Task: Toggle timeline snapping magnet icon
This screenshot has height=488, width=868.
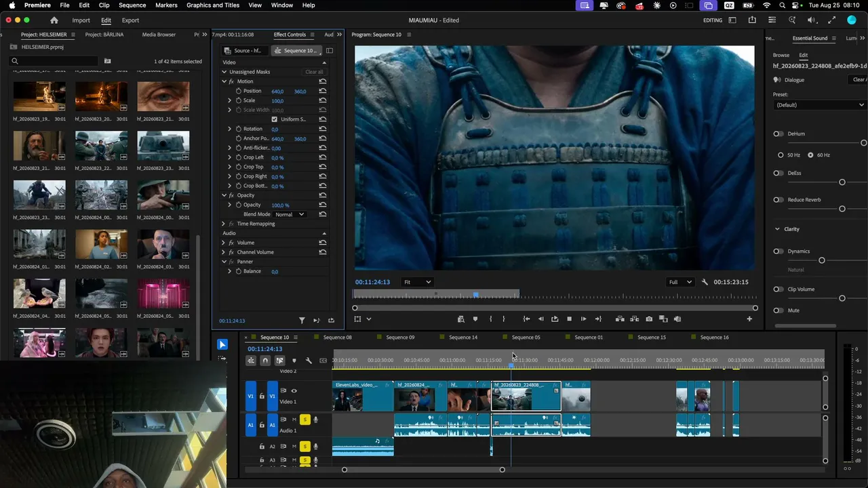Action: coord(265,361)
